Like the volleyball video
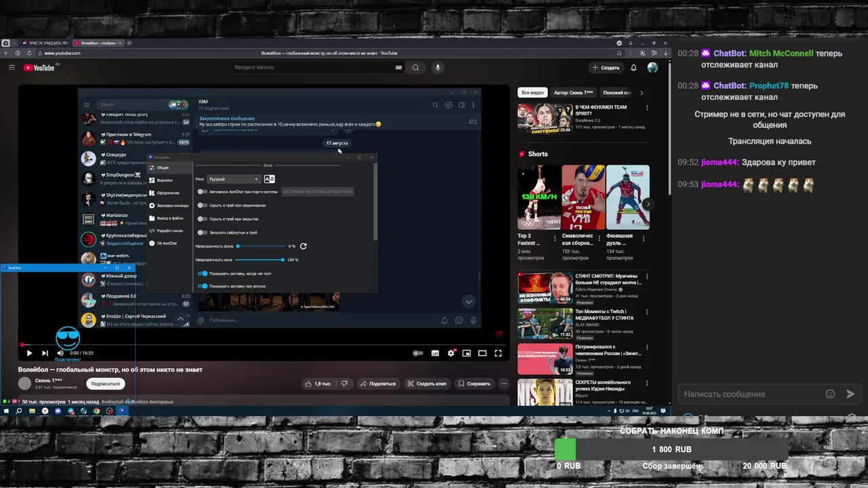868x488 pixels. pyautogui.click(x=318, y=384)
